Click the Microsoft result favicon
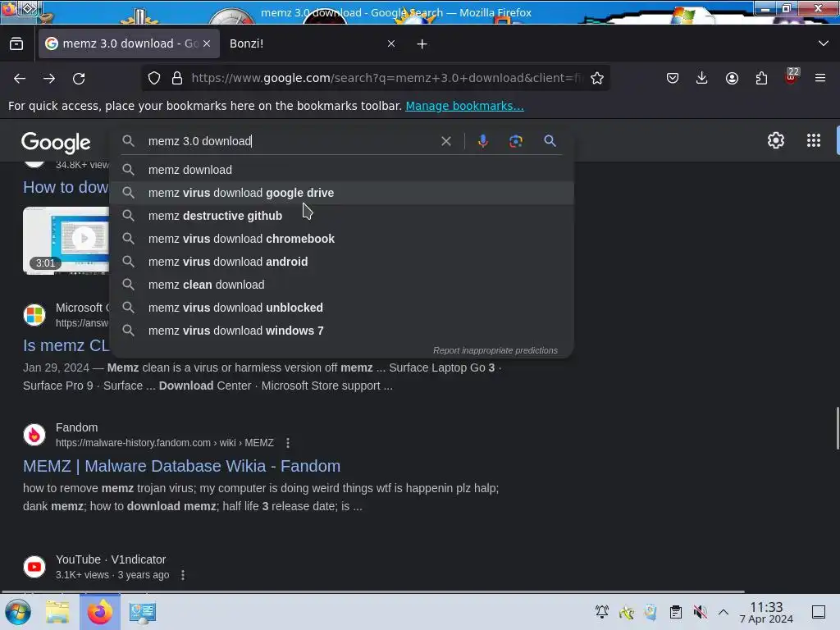Screen dimensions: 840x630 [34, 314]
